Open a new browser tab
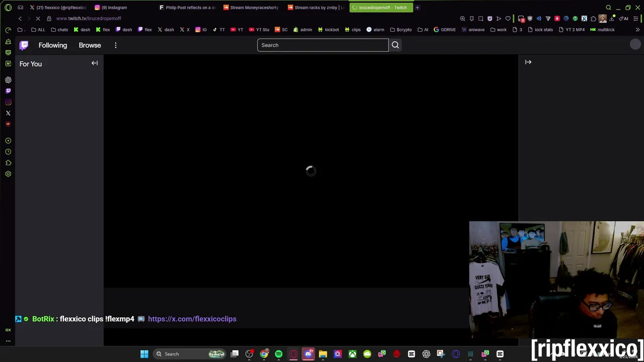 tap(417, 8)
